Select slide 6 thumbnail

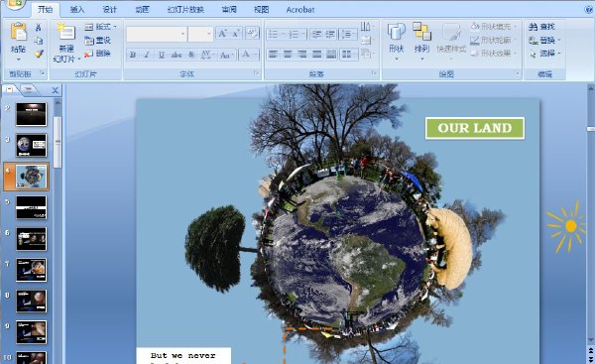[31, 239]
